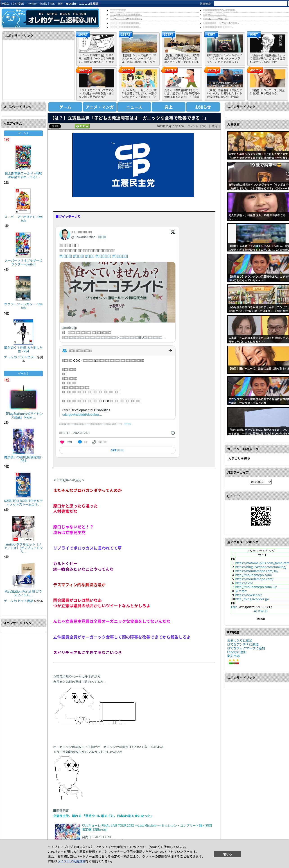Click the small ACRWEB badge icon
This screenshot has width=289, height=868.
click(261, 619)
